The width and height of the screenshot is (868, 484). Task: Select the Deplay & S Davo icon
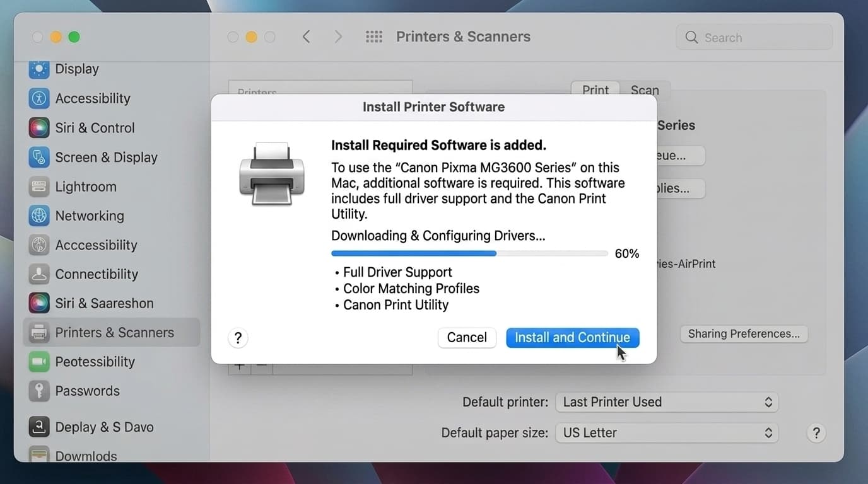(x=39, y=427)
